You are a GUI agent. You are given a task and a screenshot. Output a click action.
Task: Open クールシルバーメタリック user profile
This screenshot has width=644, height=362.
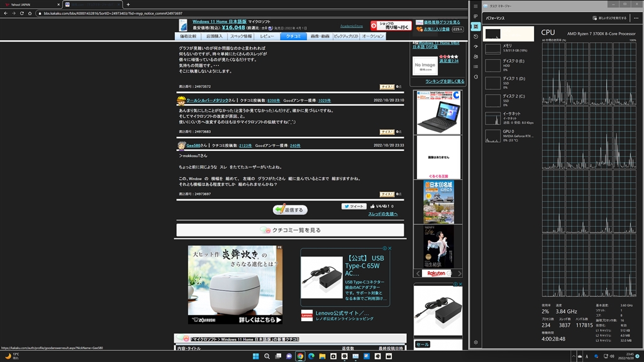point(208,100)
